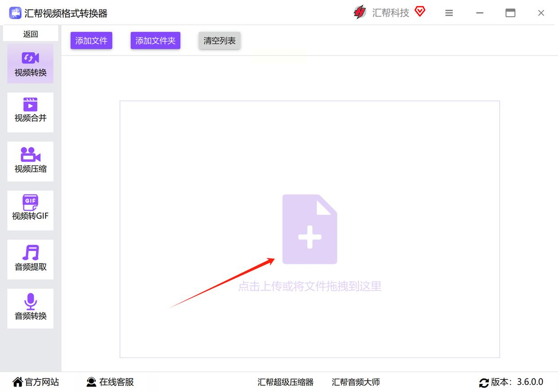The width and height of the screenshot is (558, 392).
Task: Open 汇帮超级压缩器 link
Action: pyautogui.click(x=286, y=382)
